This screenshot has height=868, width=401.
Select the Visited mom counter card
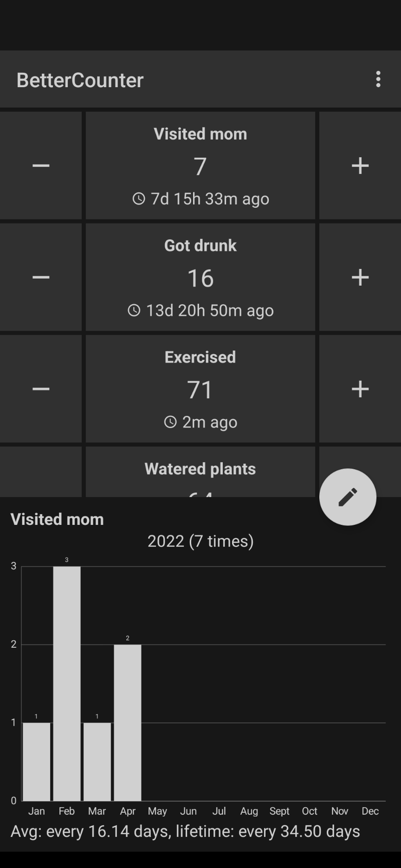tap(200, 166)
